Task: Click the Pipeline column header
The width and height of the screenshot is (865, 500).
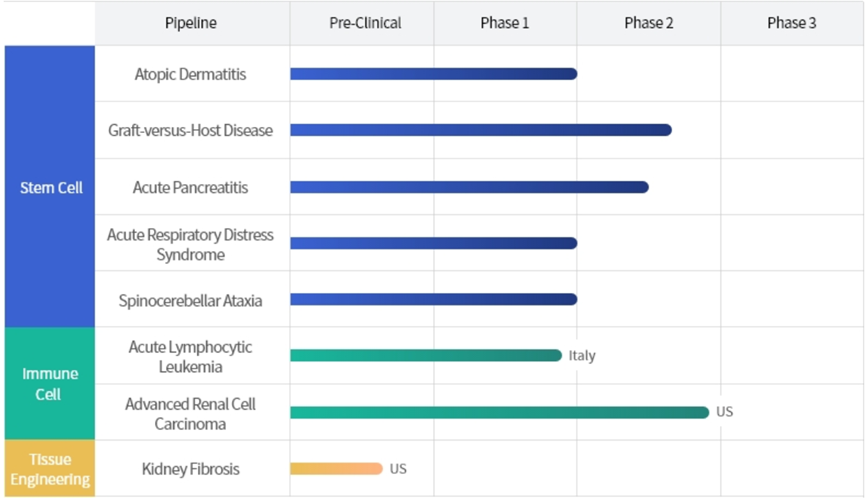Action: 191,23
